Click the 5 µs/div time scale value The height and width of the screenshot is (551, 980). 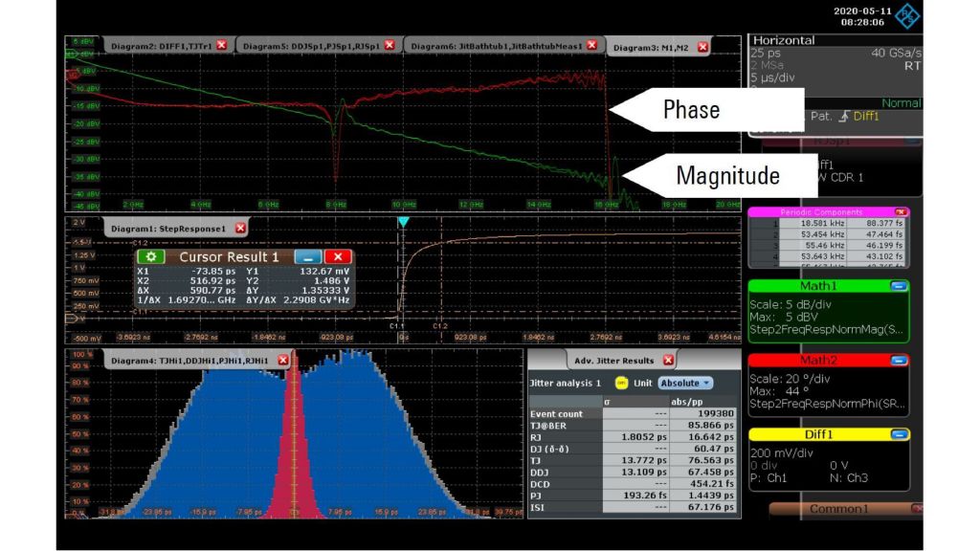tap(772, 78)
